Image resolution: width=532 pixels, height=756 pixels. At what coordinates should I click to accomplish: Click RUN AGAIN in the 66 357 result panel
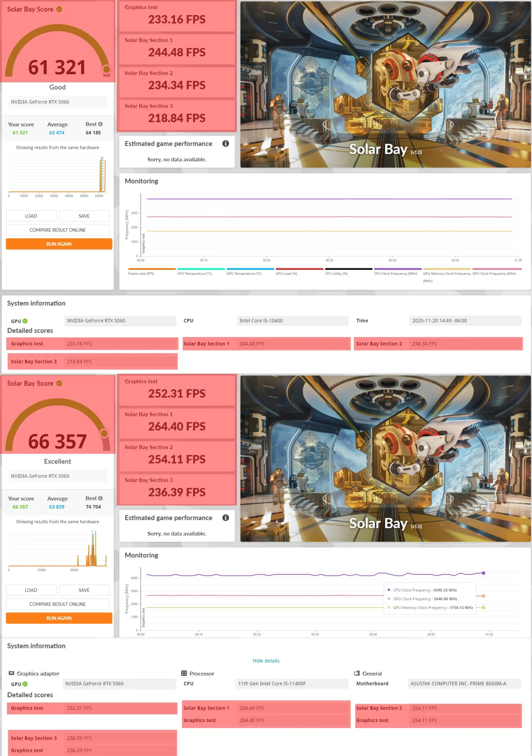click(59, 618)
